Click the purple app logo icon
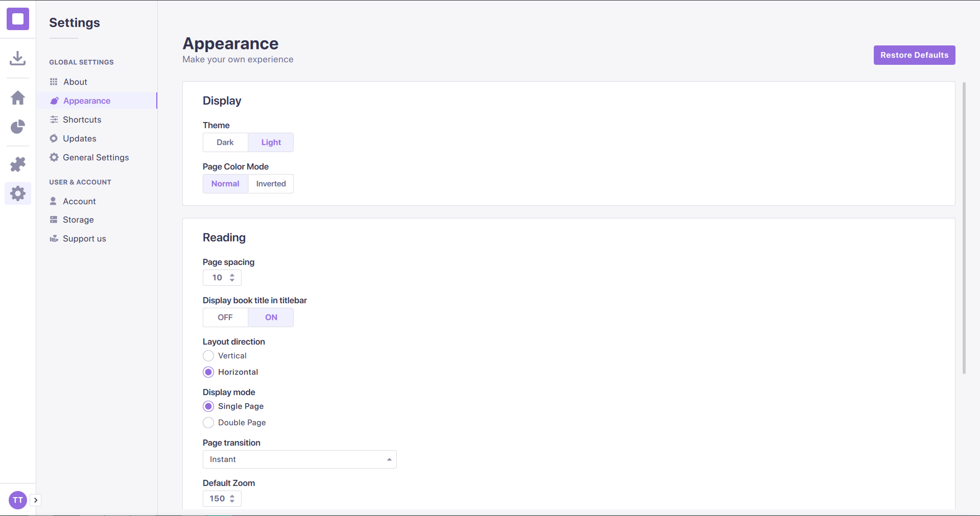980x516 pixels. pyautogui.click(x=18, y=19)
